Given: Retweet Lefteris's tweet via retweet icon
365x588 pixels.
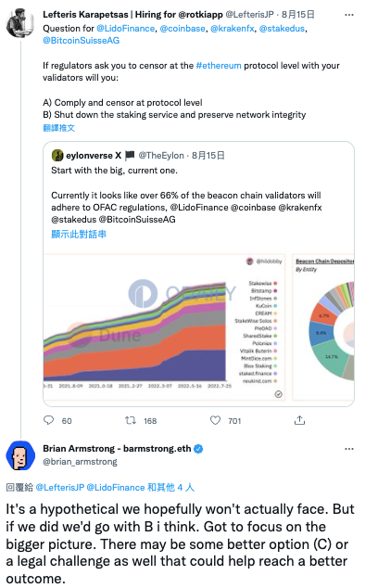Looking at the screenshot, I should pos(131,420).
